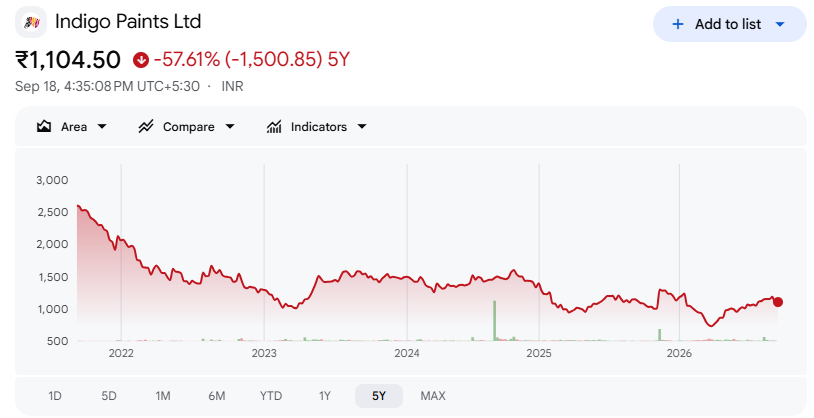Click the 1,000 y-axis label
The width and height of the screenshot is (814, 418).
(52, 309)
